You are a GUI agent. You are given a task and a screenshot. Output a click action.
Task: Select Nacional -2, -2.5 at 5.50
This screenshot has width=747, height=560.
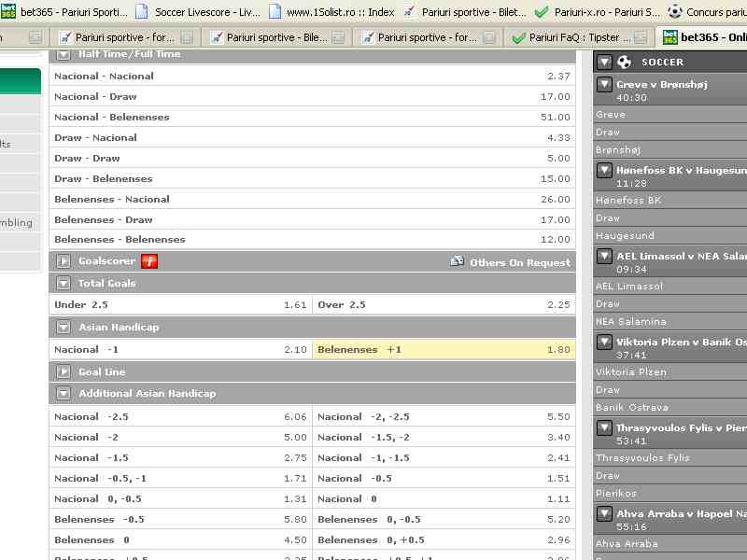[444, 416]
